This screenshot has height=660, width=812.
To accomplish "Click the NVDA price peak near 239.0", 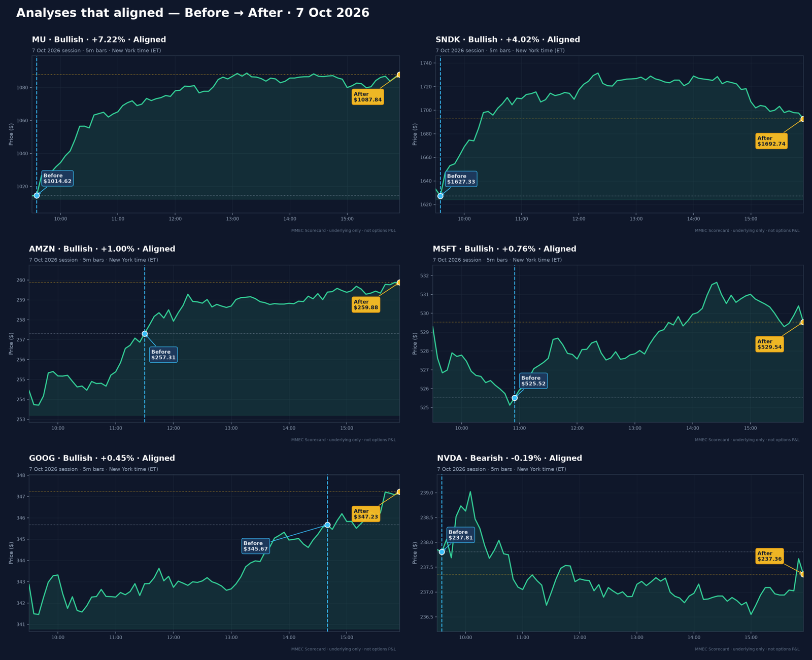I will [470, 492].
